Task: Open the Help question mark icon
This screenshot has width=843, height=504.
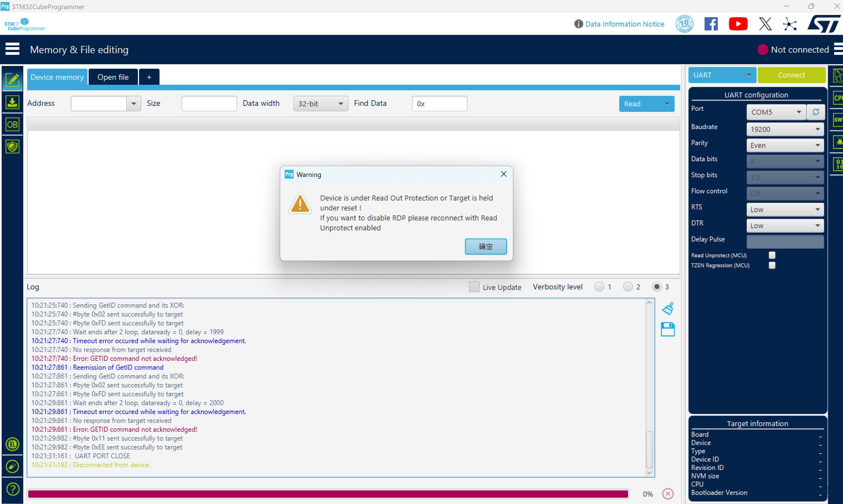Action: click(12, 489)
